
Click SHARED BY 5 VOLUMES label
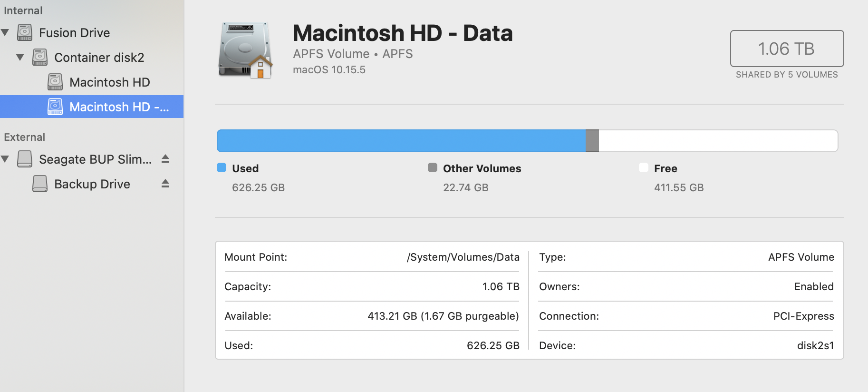[x=787, y=75]
